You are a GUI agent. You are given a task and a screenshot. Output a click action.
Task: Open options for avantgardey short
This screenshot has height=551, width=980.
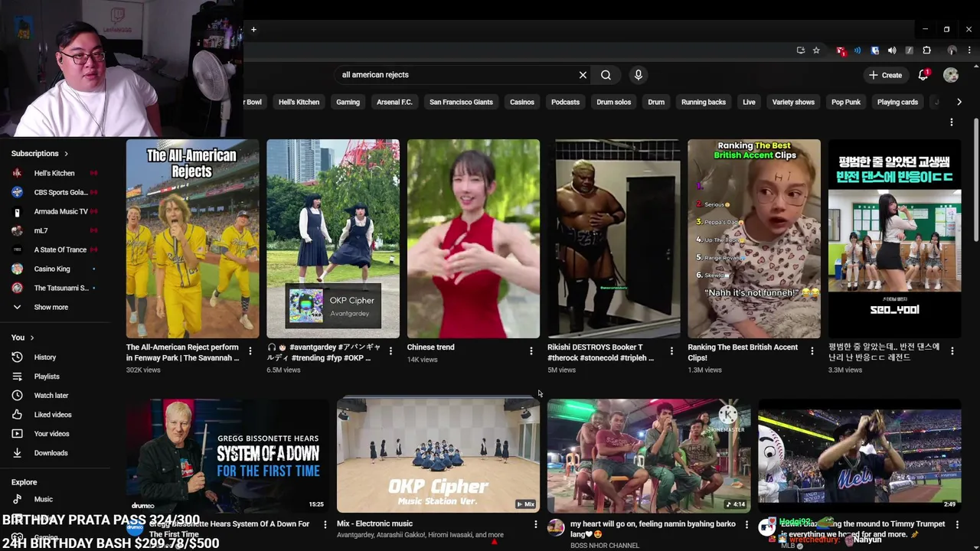tap(390, 351)
